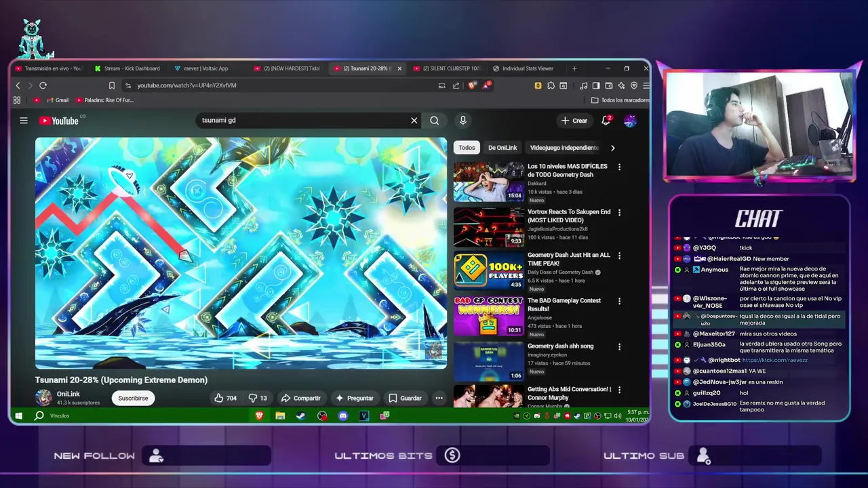This screenshot has width=868, height=488.
Task: Open Brave Rewards triangle icon
Action: pos(486,85)
